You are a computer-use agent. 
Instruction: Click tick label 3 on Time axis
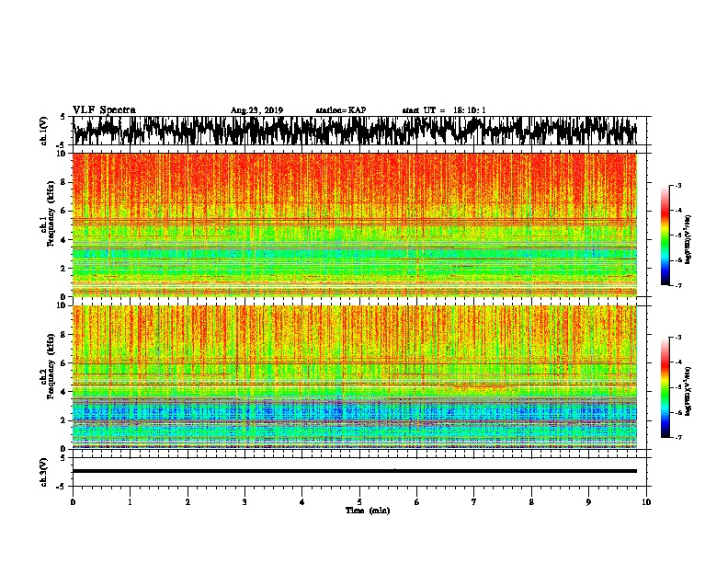(245, 502)
